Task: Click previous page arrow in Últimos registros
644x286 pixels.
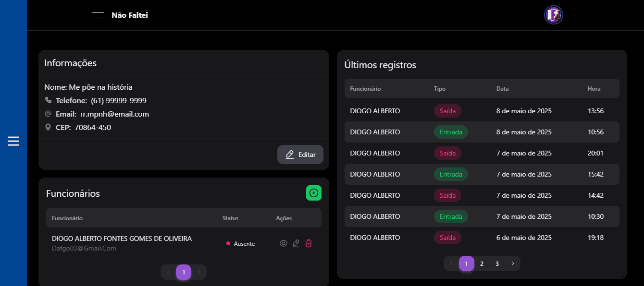Action: (451, 263)
